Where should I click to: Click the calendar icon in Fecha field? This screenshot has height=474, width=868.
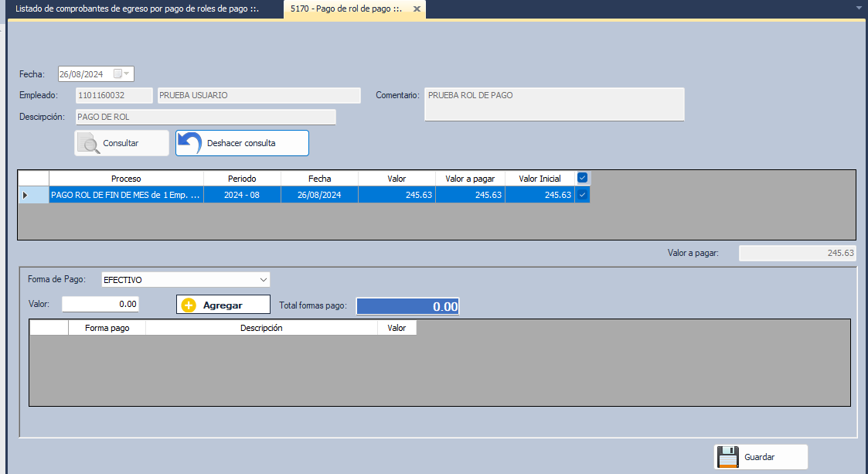tap(118, 74)
